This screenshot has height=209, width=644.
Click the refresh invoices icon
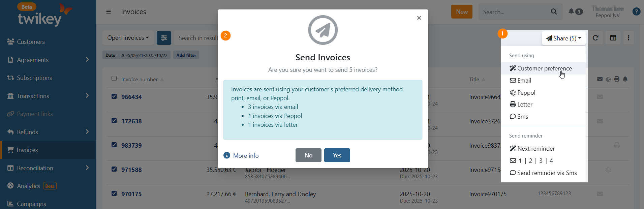click(x=595, y=38)
